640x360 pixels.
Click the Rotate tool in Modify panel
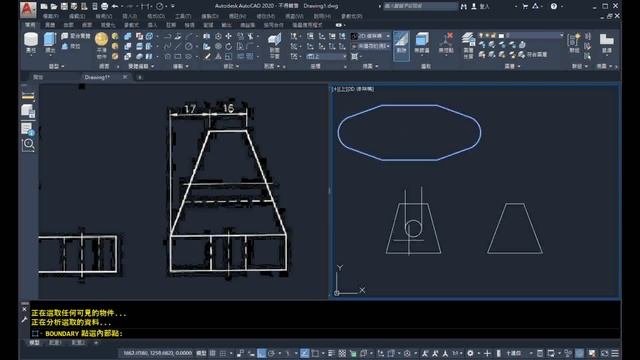[228, 46]
